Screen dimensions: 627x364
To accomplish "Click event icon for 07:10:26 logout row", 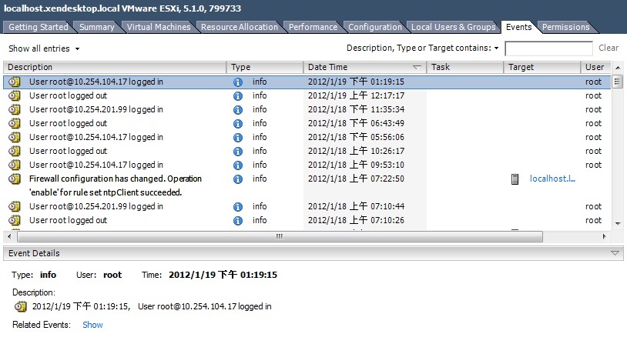I will [x=15, y=221].
